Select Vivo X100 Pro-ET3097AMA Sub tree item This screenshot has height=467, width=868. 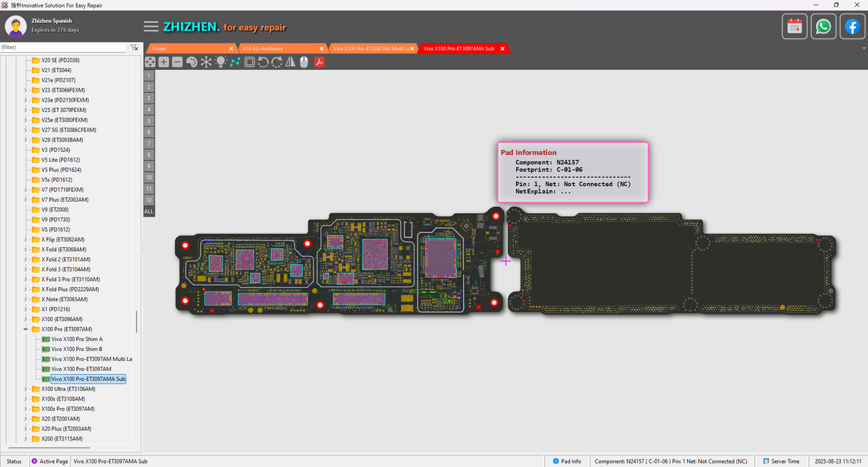(x=88, y=379)
